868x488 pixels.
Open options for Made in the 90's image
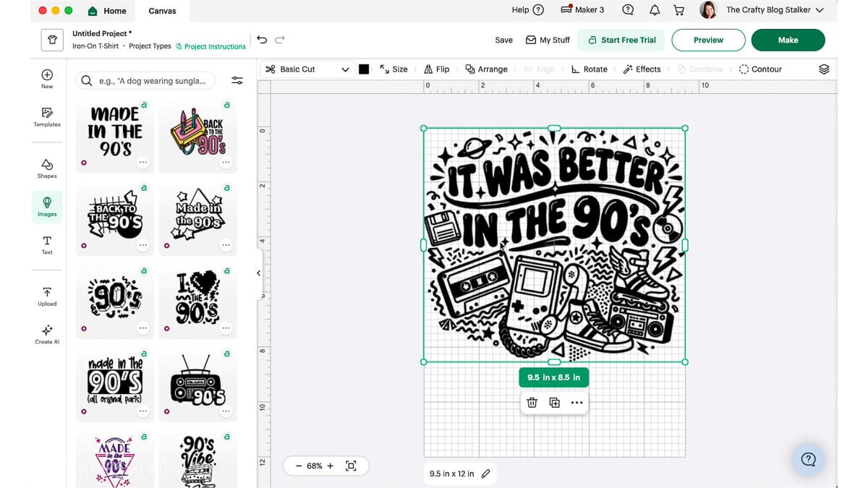[x=143, y=163]
